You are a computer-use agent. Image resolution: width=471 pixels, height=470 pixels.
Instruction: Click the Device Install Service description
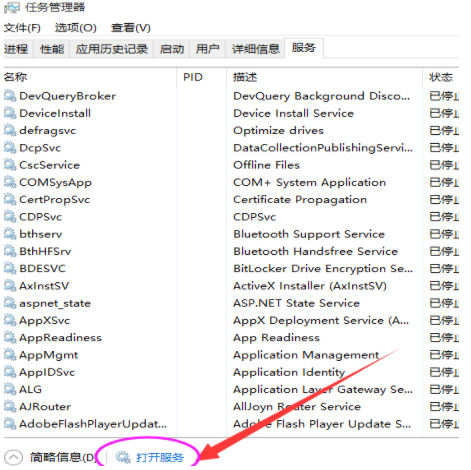point(293,113)
